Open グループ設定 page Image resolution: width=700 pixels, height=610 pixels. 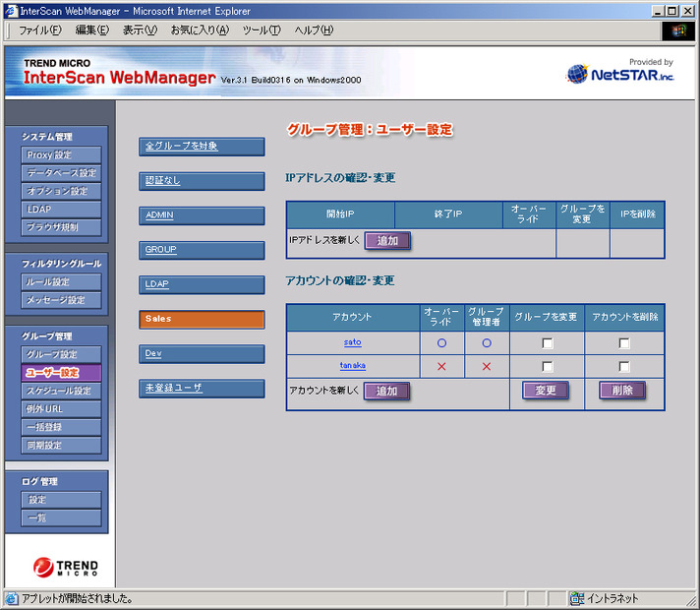(x=61, y=354)
